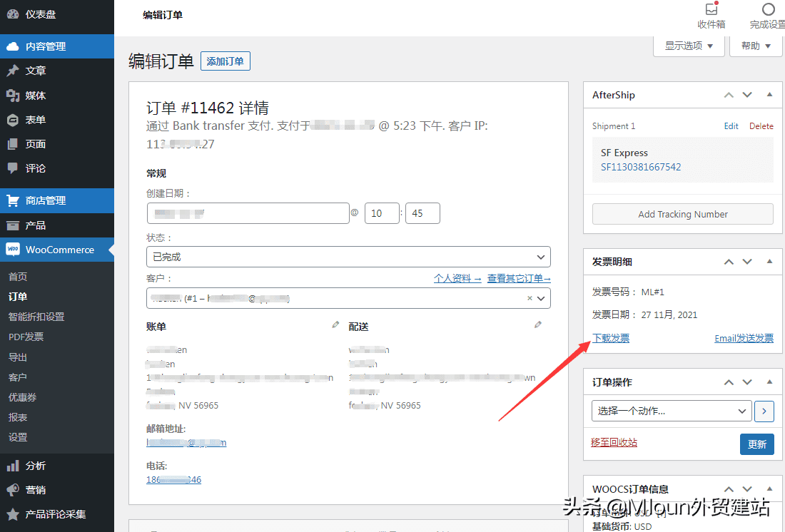Click the order hour input field
Image resolution: width=785 pixels, height=532 pixels.
[382, 213]
